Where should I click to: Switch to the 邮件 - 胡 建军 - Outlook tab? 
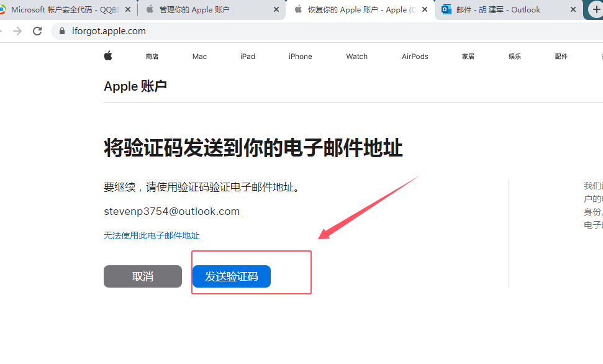point(507,9)
